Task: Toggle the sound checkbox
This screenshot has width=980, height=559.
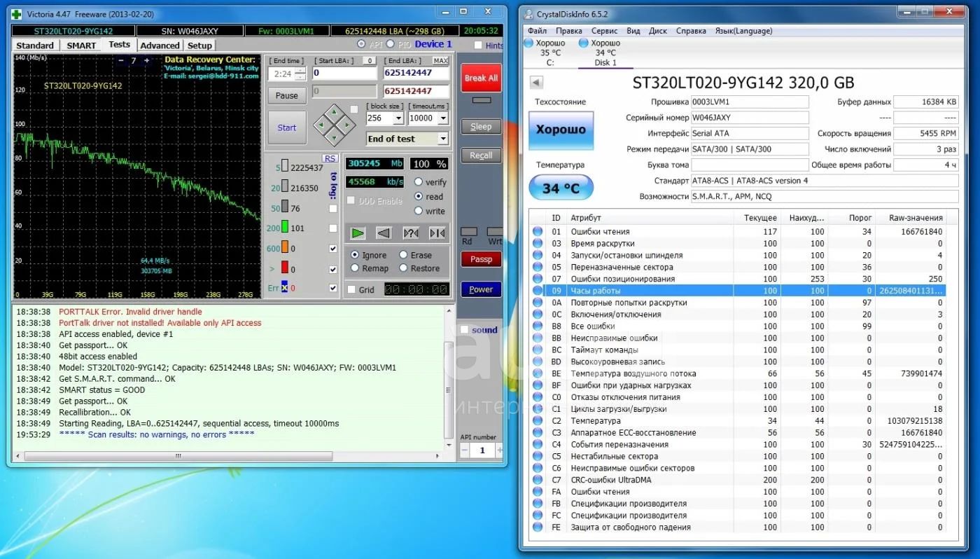Action: (464, 330)
